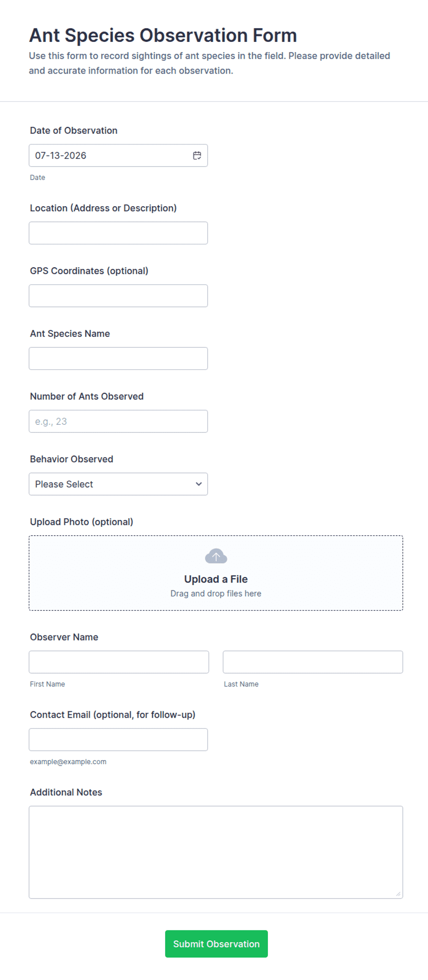Expand the Behavior Observed dropdown arrow

point(198,484)
